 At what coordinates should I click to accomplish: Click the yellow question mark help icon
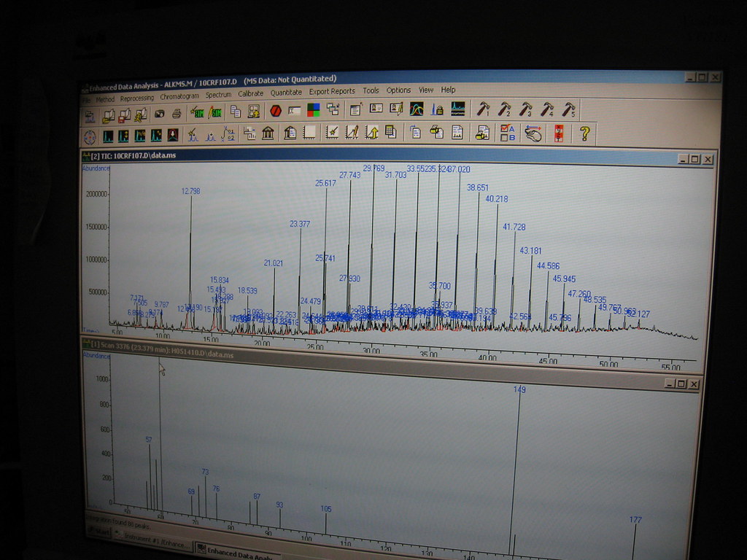[x=584, y=133]
